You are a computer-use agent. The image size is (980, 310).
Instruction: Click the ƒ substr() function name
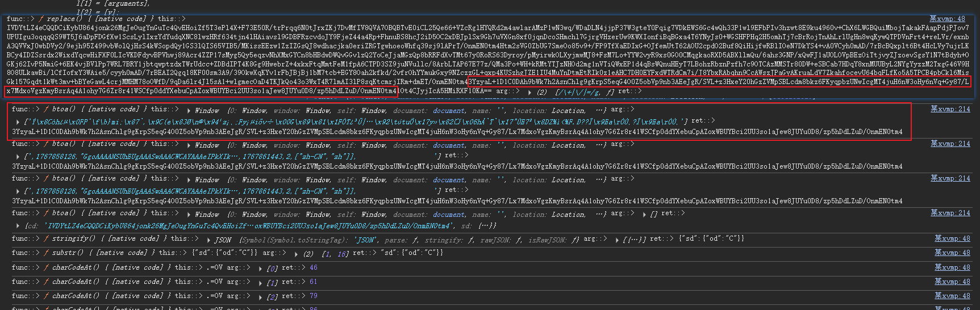click(x=64, y=253)
